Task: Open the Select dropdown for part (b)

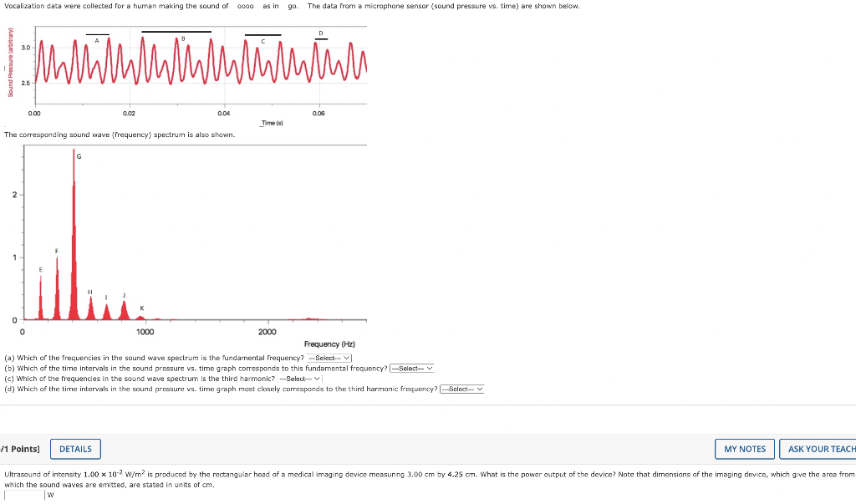Action: point(410,367)
